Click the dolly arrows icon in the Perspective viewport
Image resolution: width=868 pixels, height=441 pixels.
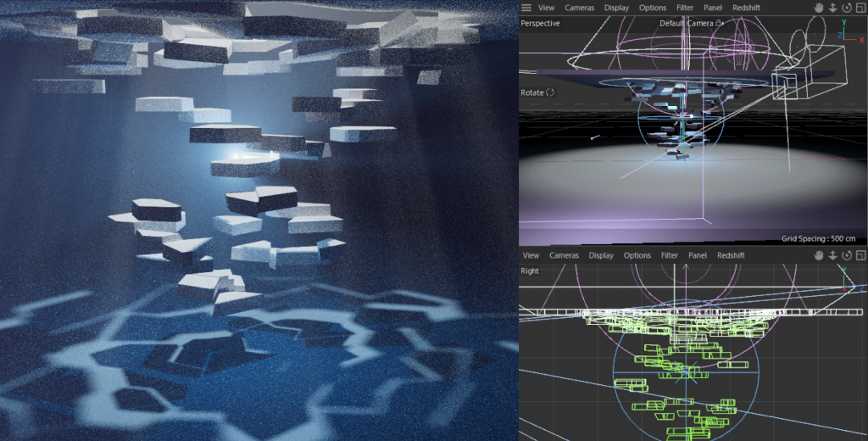(833, 8)
